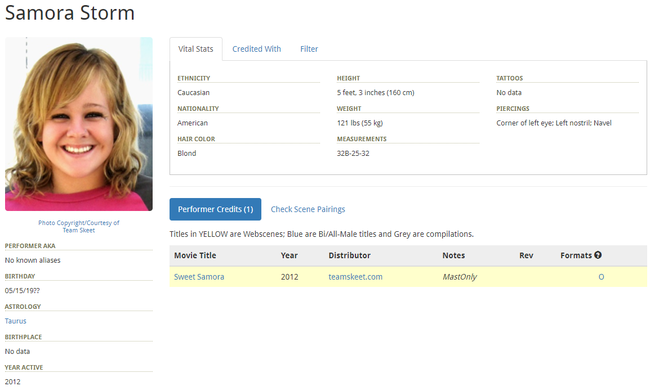Select the piercings description text
The width and height of the screenshot is (650, 391).
pyautogui.click(x=553, y=123)
